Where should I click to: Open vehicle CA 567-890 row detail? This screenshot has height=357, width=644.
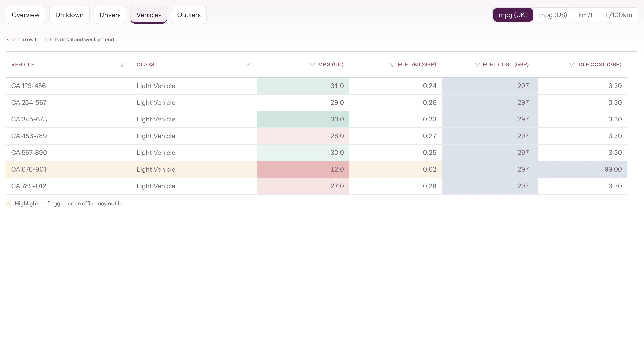point(316,153)
